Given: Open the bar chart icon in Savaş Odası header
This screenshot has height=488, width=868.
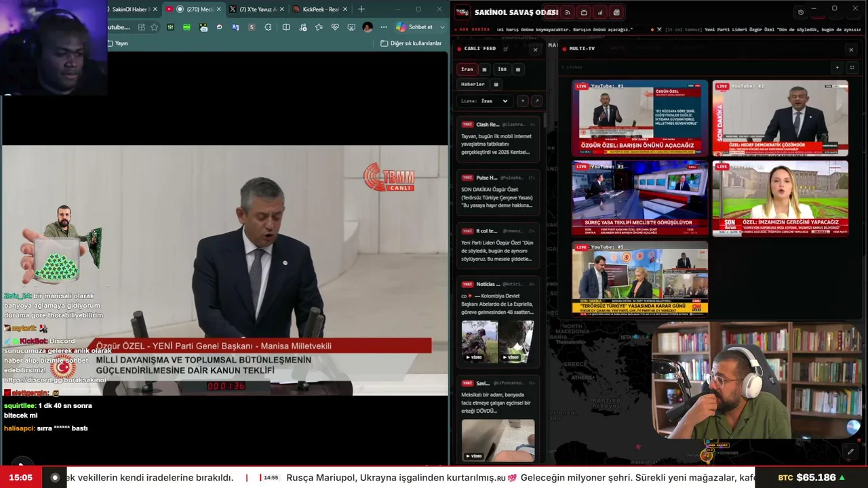Looking at the screenshot, I should click(x=600, y=12).
